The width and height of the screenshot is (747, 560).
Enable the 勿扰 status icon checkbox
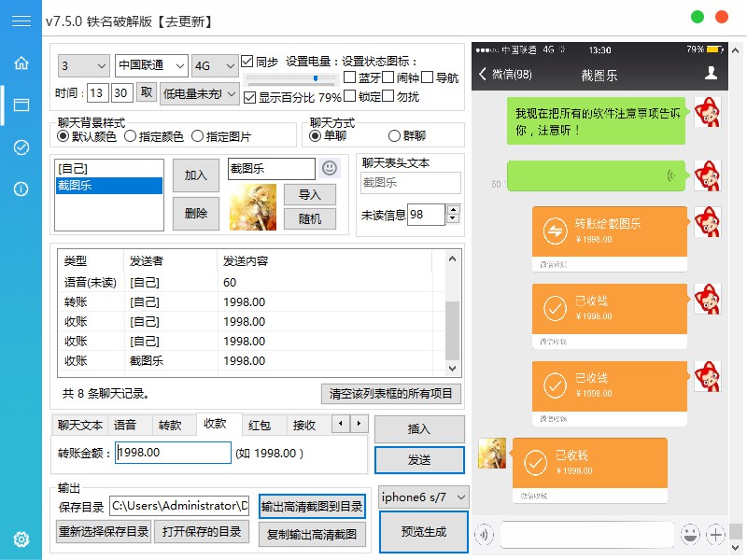(x=388, y=96)
